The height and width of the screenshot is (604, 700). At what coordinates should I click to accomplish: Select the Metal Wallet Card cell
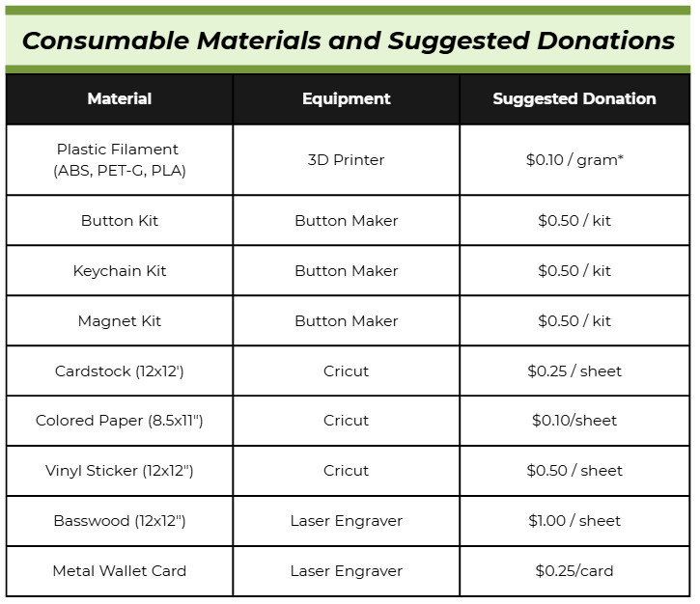pos(120,571)
